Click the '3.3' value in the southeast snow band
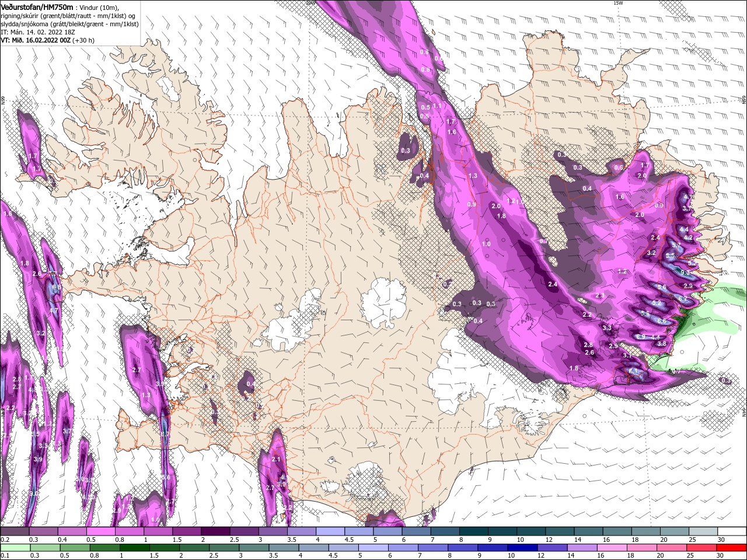The image size is (747, 560). pos(607,328)
